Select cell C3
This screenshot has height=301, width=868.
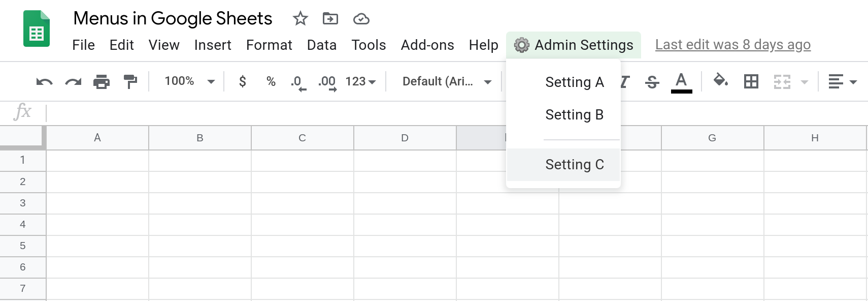303,203
